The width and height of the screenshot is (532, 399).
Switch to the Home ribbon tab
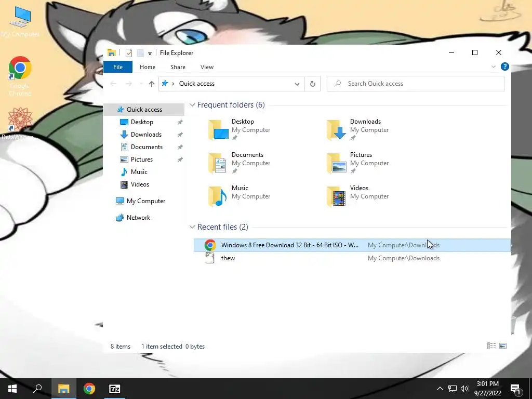[x=147, y=67]
